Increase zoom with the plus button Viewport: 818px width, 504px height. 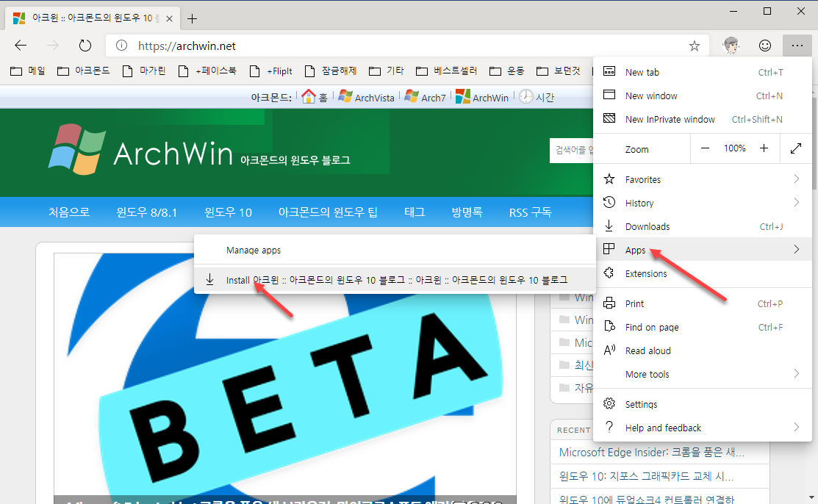point(764,148)
